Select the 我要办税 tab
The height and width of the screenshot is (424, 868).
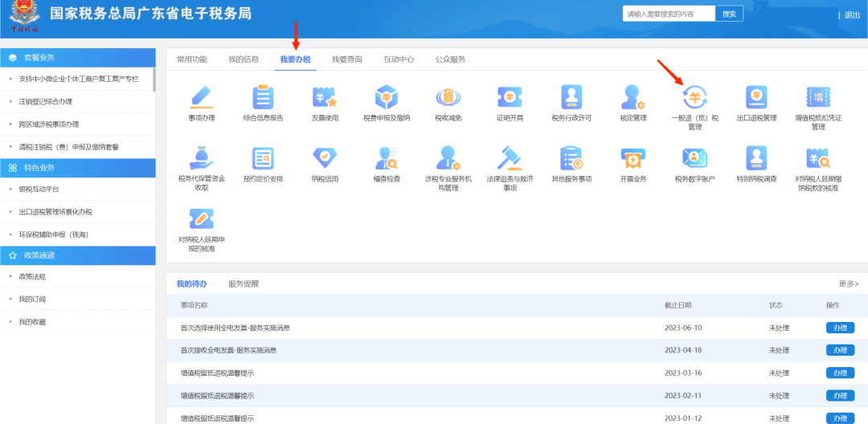pos(295,59)
